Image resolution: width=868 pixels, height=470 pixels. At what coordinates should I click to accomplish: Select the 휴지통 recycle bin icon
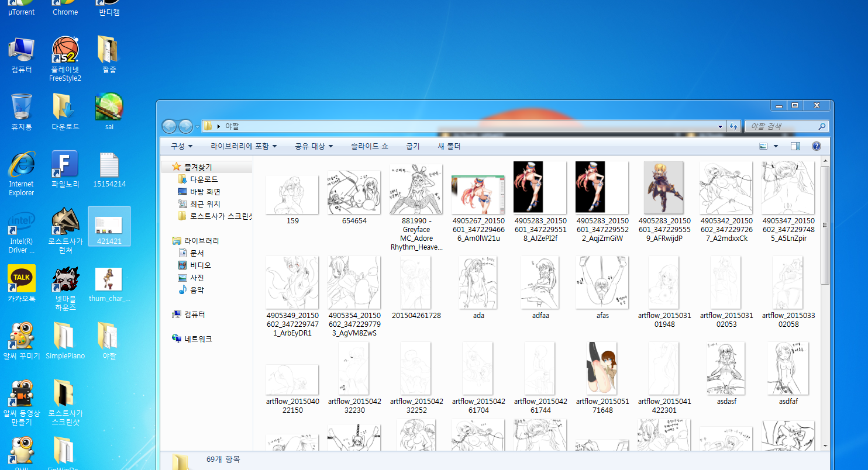pos(22,112)
